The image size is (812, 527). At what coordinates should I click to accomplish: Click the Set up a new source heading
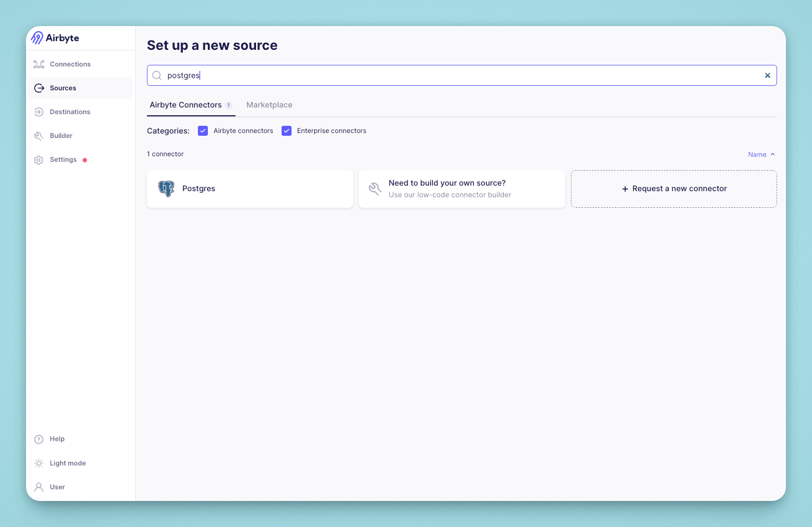(x=212, y=45)
